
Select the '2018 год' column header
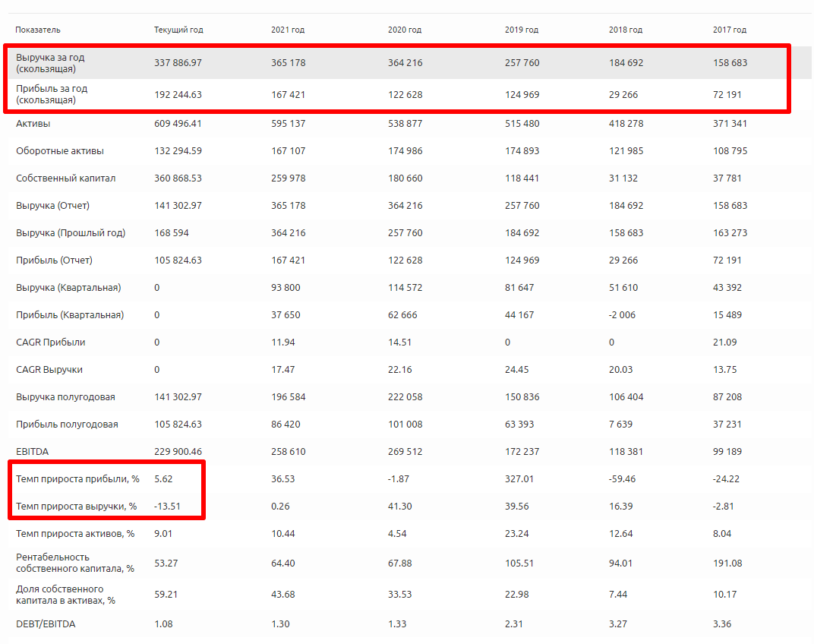[x=626, y=30]
